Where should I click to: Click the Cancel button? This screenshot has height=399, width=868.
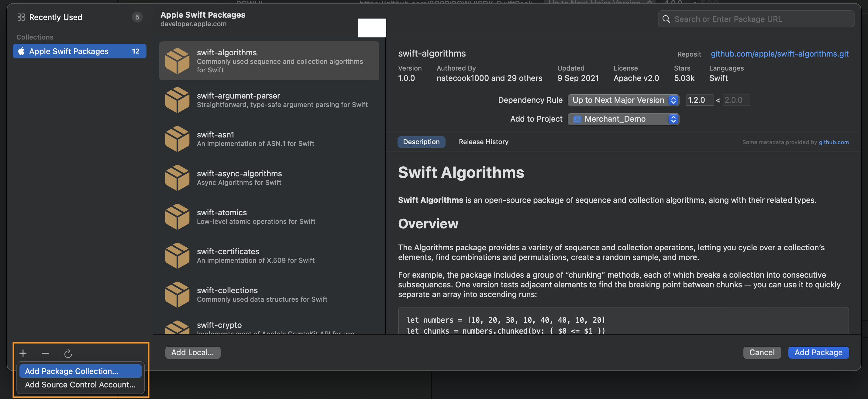(762, 352)
